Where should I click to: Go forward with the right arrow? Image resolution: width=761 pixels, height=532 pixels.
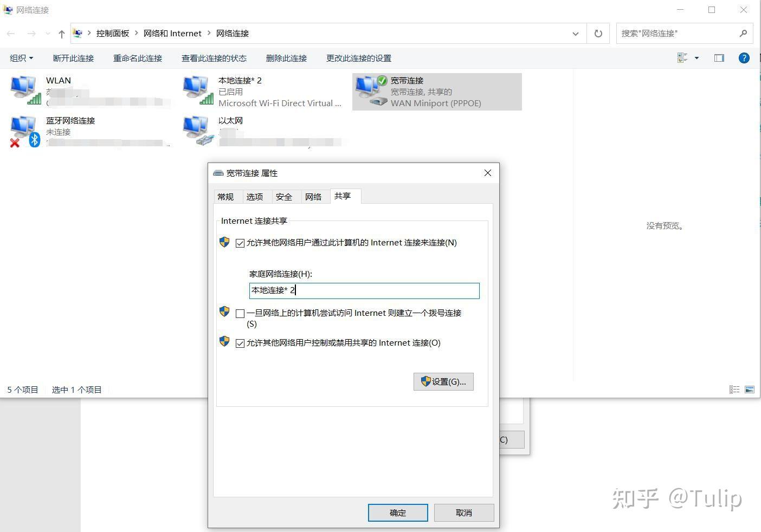(x=31, y=34)
